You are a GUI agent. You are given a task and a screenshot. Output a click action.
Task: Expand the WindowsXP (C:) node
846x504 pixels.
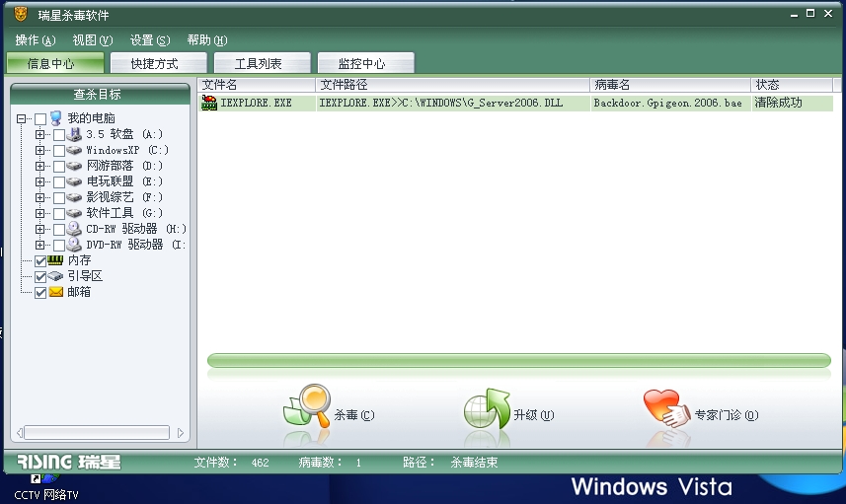tap(39, 150)
